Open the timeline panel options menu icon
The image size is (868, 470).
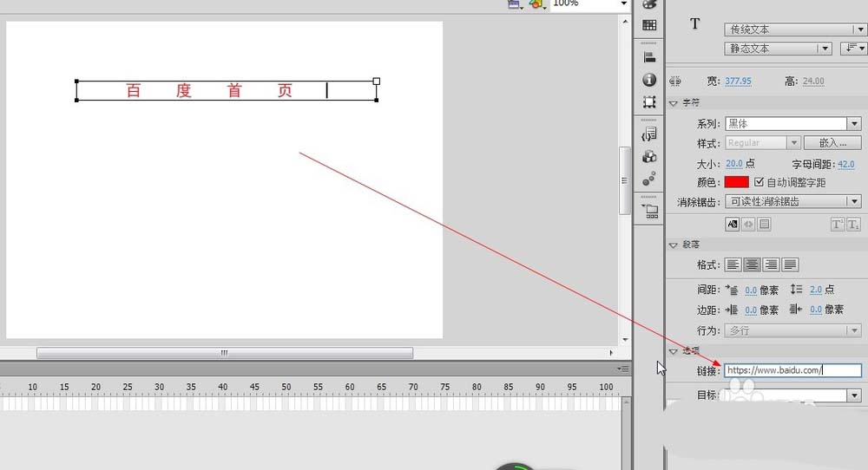(x=623, y=369)
